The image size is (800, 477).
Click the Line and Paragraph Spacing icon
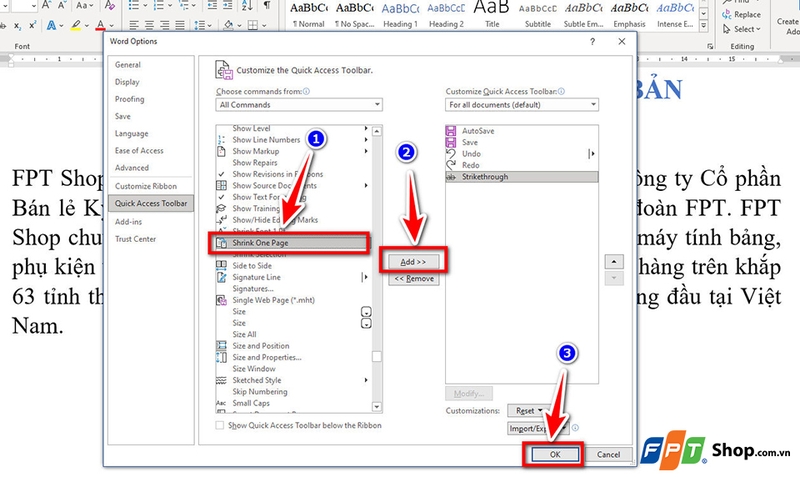(x=198, y=25)
